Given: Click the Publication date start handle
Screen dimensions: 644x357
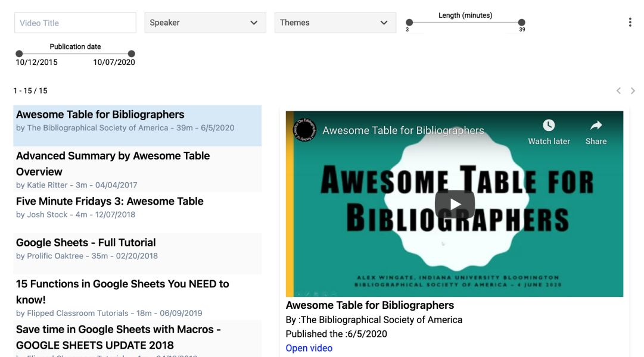Looking at the screenshot, I should pos(19,54).
